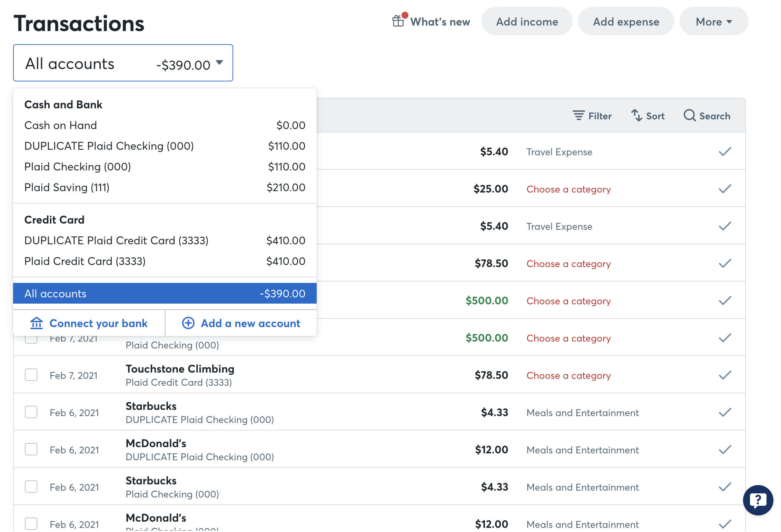The height and width of the screenshot is (532, 781).
Task: Open the help chat bubble icon
Action: coord(758,500)
